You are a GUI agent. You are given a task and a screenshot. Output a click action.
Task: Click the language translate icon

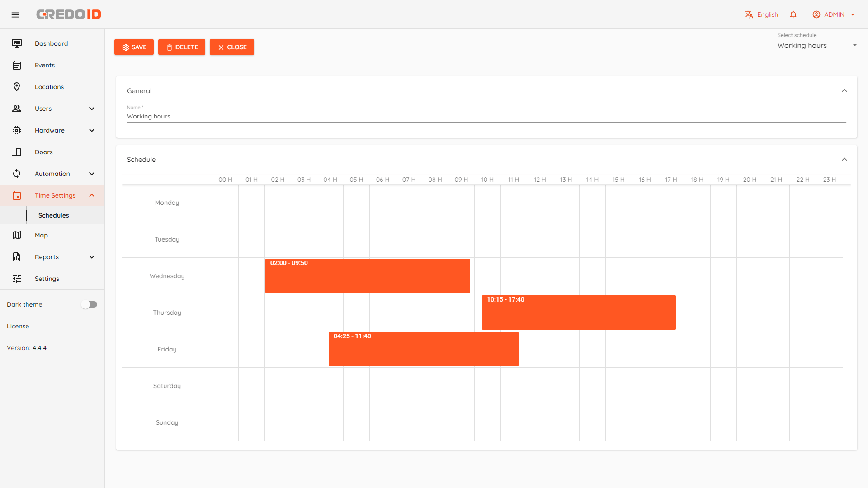[x=749, y=14]
